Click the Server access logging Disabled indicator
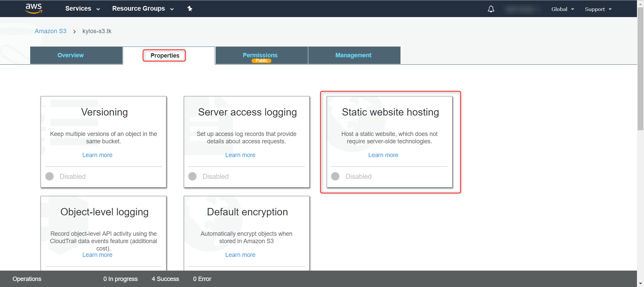 click(x=209, y=176)
